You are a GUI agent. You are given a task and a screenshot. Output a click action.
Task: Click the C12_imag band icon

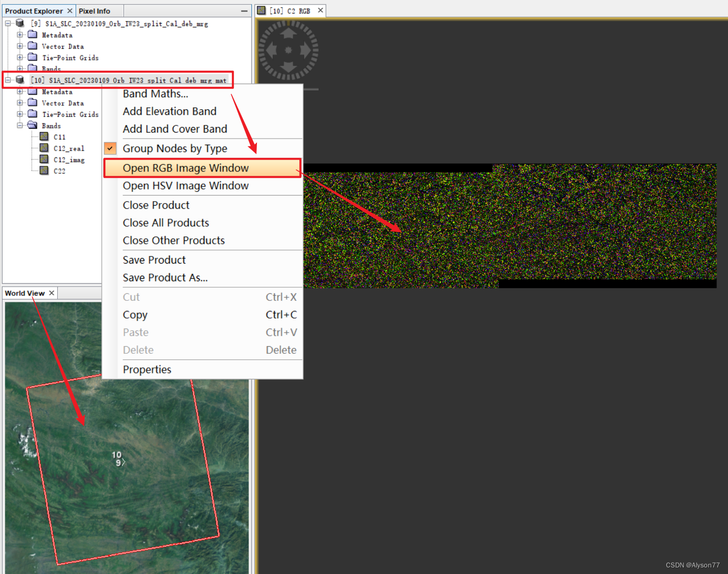pos(44,159)
